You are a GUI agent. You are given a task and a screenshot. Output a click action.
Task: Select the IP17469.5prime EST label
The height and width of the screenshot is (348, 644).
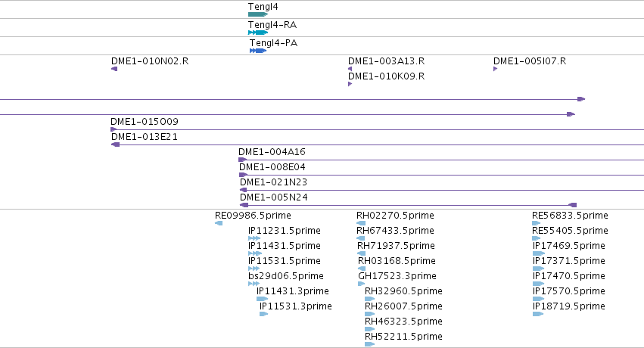pos(569,246)
